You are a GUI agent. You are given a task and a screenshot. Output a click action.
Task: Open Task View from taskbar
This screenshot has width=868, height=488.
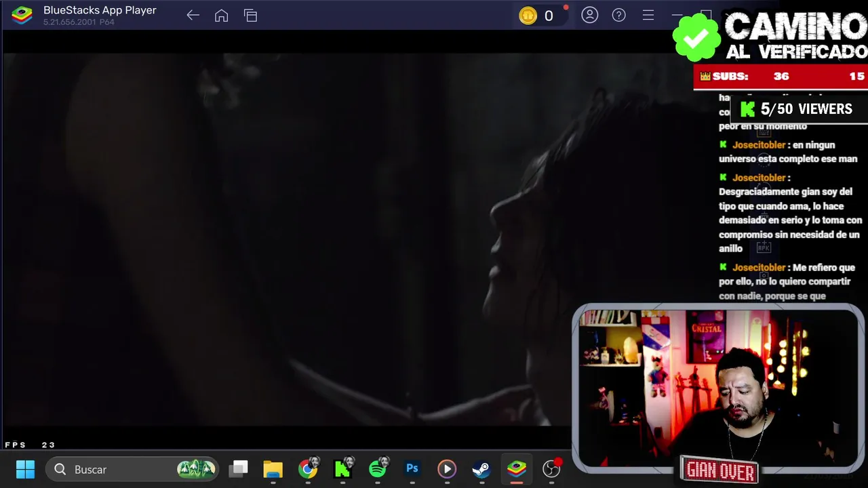(x=239, y=469)
